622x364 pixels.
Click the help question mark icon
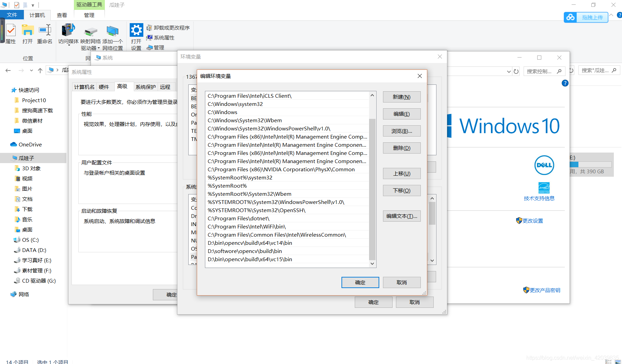pos(565,83)
